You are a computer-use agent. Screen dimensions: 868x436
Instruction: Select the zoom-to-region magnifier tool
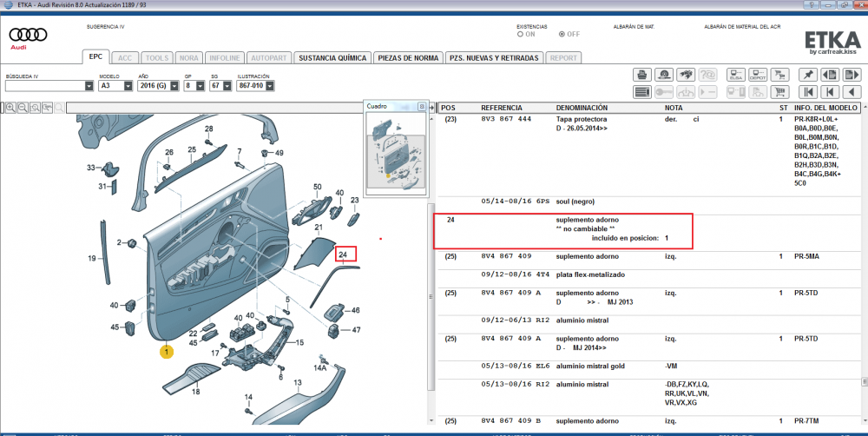tap(35, 108)
